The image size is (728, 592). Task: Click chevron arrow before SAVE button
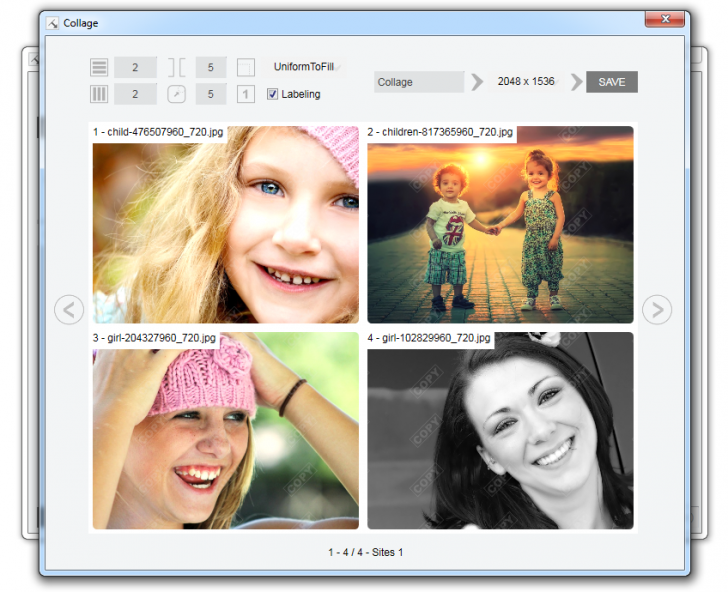click(576, 82)
